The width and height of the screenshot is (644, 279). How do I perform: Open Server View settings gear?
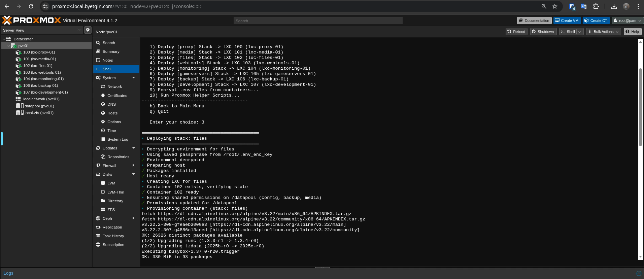tap(88, 30)
